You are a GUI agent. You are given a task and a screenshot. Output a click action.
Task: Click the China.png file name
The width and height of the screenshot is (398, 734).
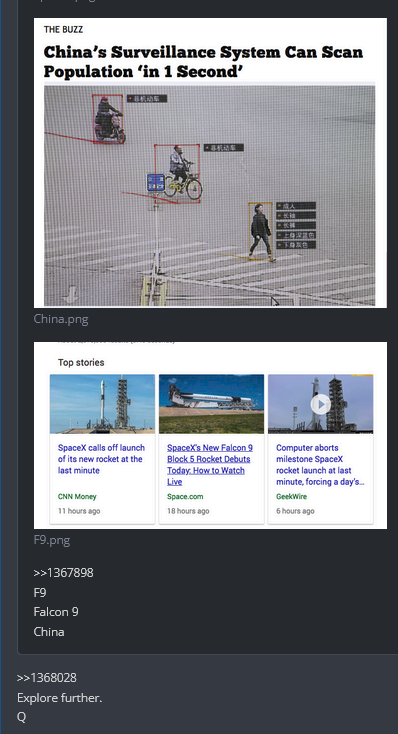coord(61,319)
